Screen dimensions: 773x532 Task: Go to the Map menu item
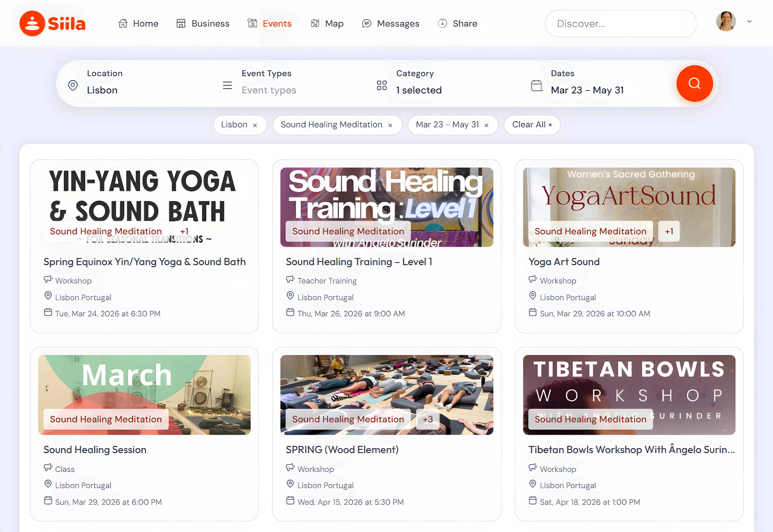[x=327, y=23]
